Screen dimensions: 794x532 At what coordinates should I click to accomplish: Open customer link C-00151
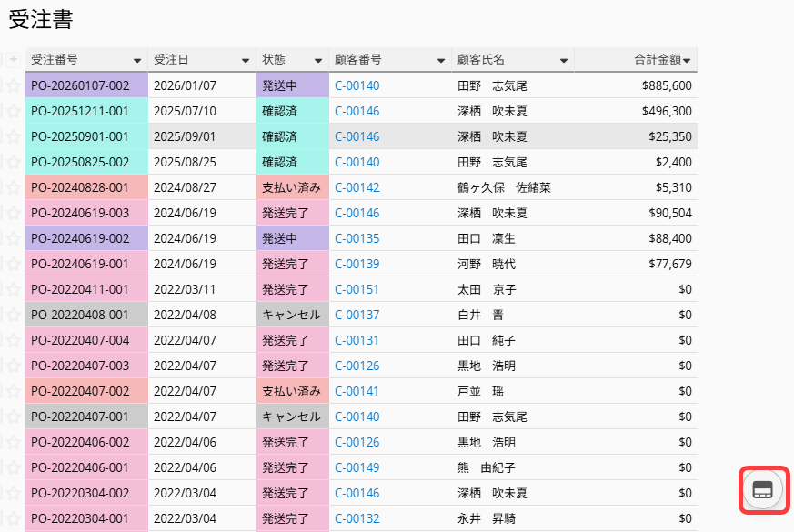[357, 289]
